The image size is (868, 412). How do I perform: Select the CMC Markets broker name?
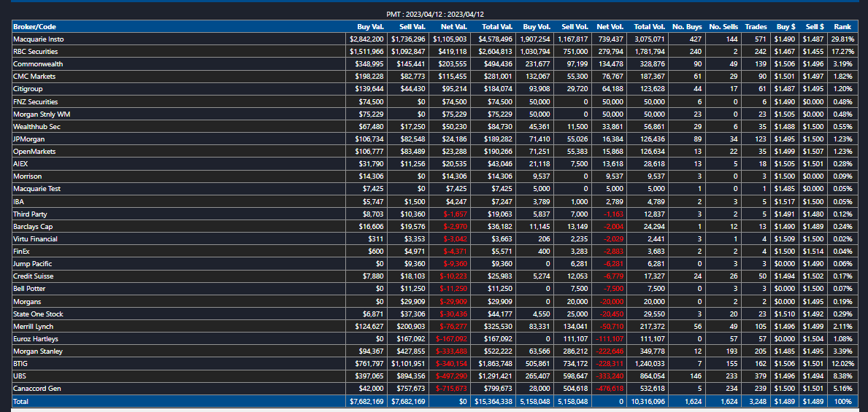tap(34, 77)
